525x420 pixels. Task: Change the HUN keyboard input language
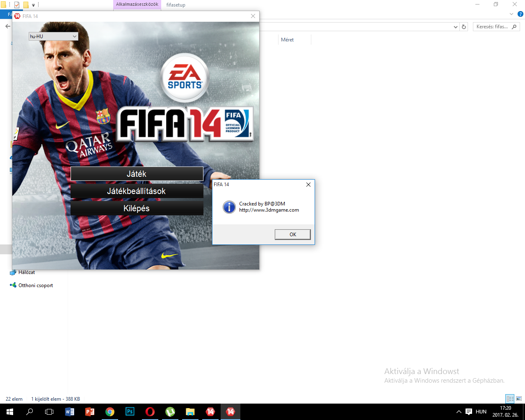[x=481, y=412]
